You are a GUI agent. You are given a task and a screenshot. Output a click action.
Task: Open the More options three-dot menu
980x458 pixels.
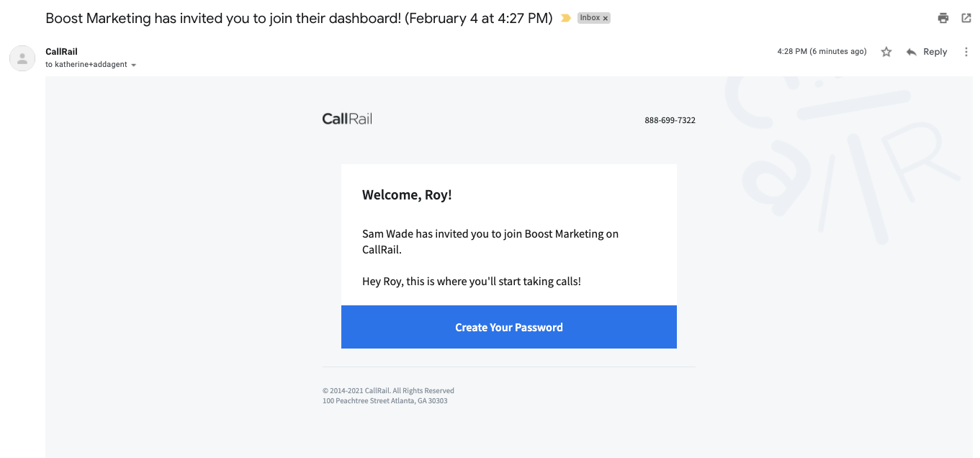click(966, 52)
